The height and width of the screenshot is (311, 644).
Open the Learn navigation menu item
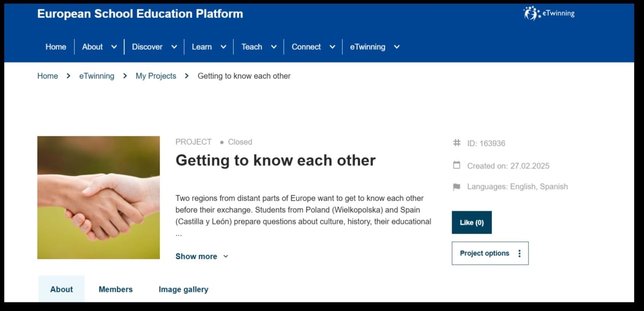pyautogui.click(x=202, y=47)
